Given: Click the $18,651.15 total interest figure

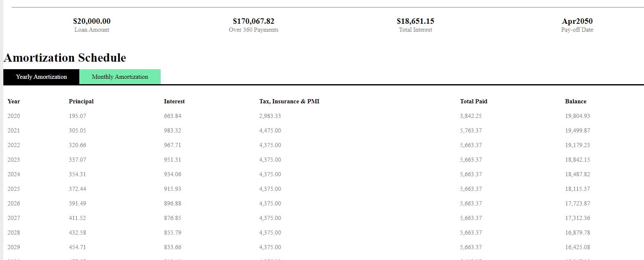Looking at the screenshot, I should 415,21.
